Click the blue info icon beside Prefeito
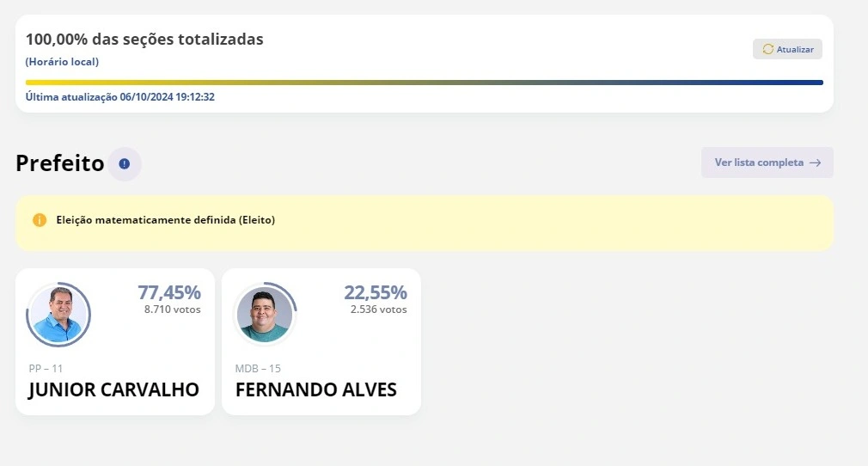 coord(125,163)
